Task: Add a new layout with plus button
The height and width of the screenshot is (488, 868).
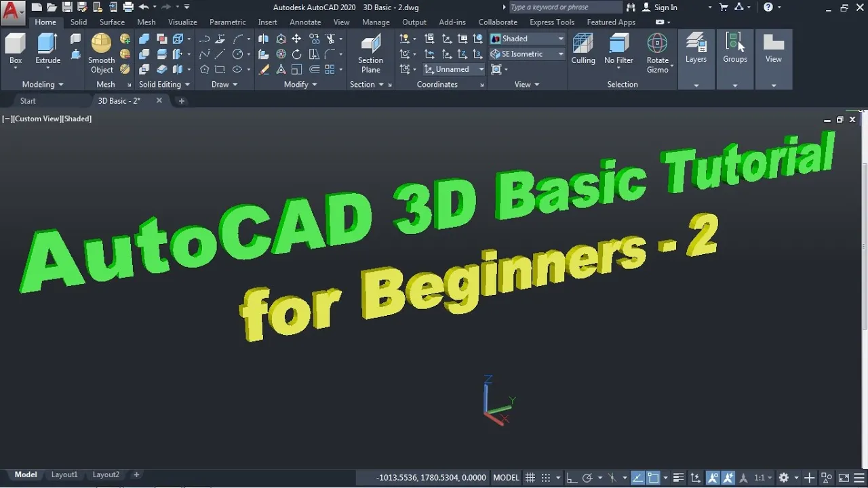Action: click(x=136, y=474)
